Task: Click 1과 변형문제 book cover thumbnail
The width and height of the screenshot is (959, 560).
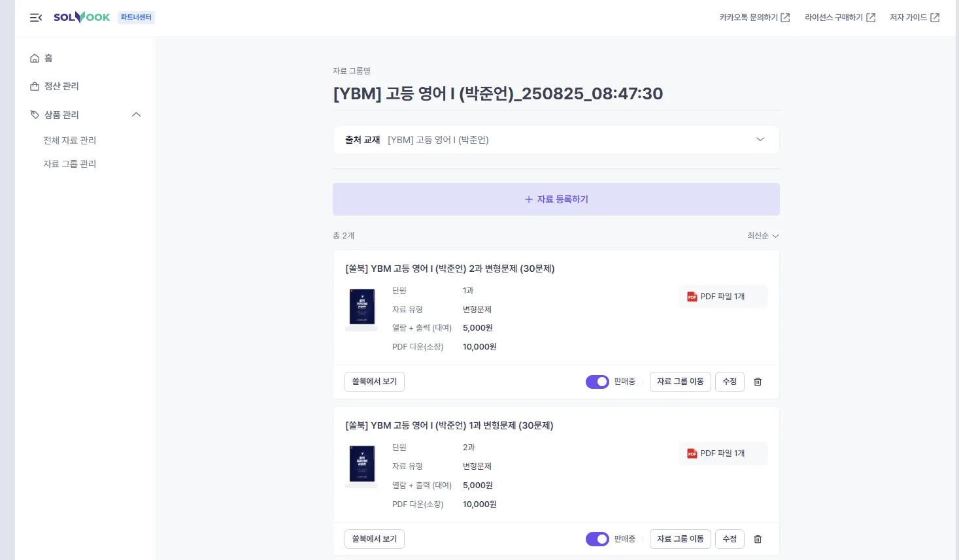Action: tap(362, 465)
